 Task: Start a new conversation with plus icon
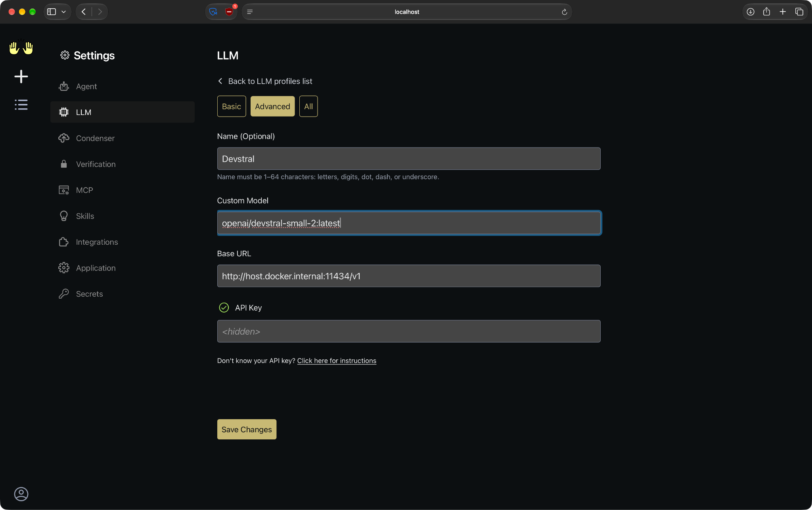coord(21,77)
